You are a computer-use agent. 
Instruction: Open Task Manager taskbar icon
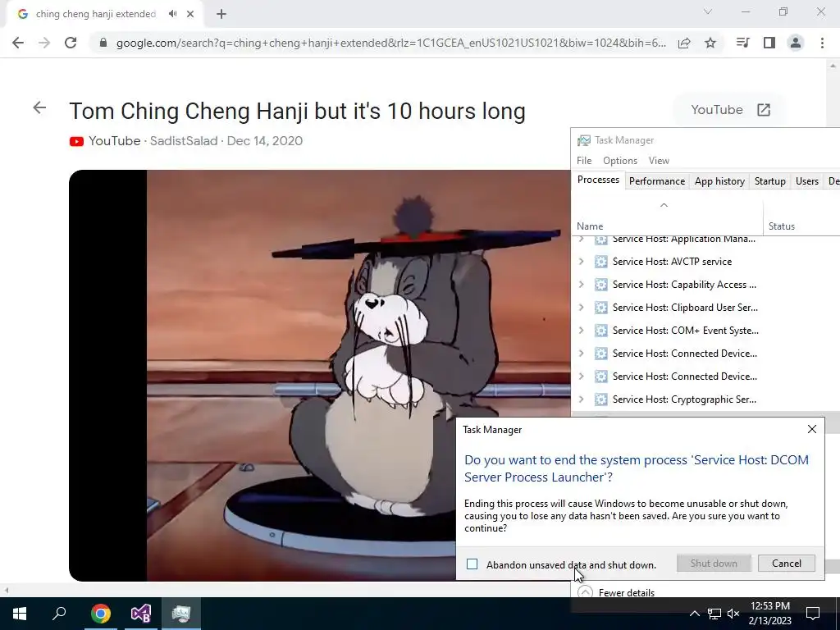tap(181, 614)
